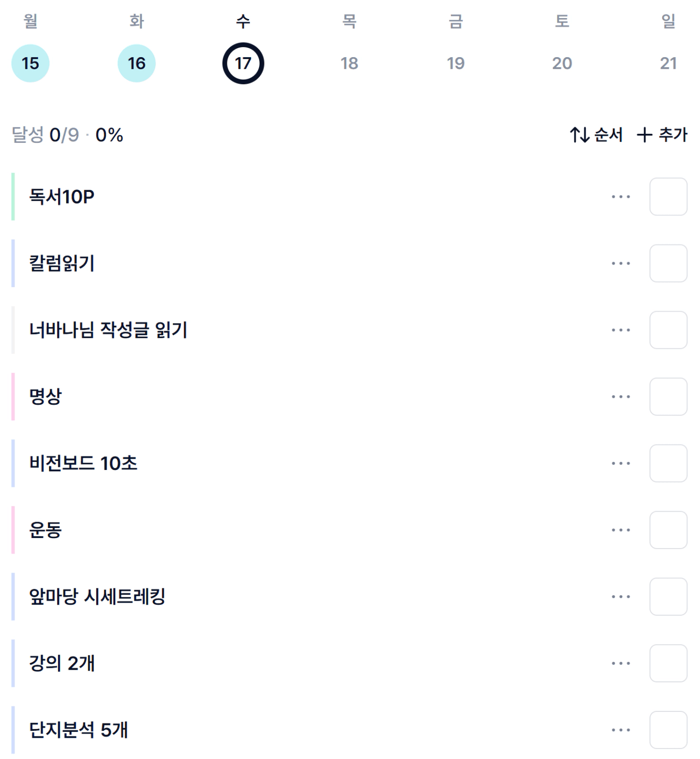Switch to Thursday the 18th
The width and height of the screenshot is (700, 759).
tap(349, 64)
